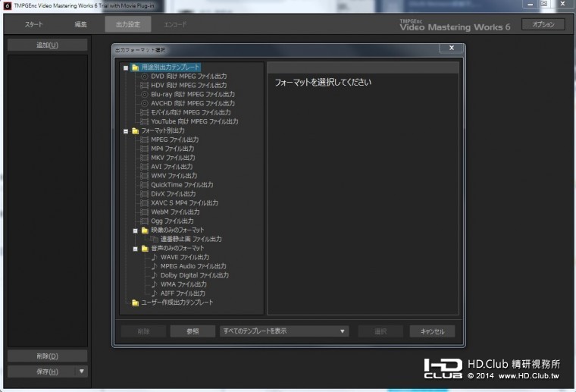Click the film icon beside HDV 向け MPEG ファイル出力

[144, 85]
